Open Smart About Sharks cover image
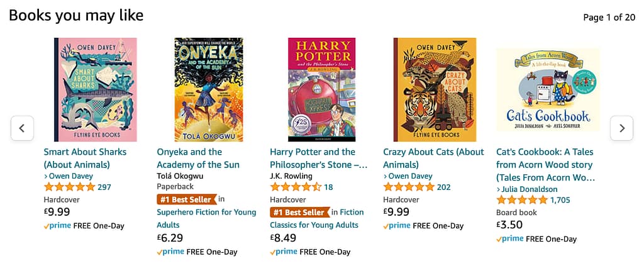Screen dimensions: 644x273 (95, 89)
